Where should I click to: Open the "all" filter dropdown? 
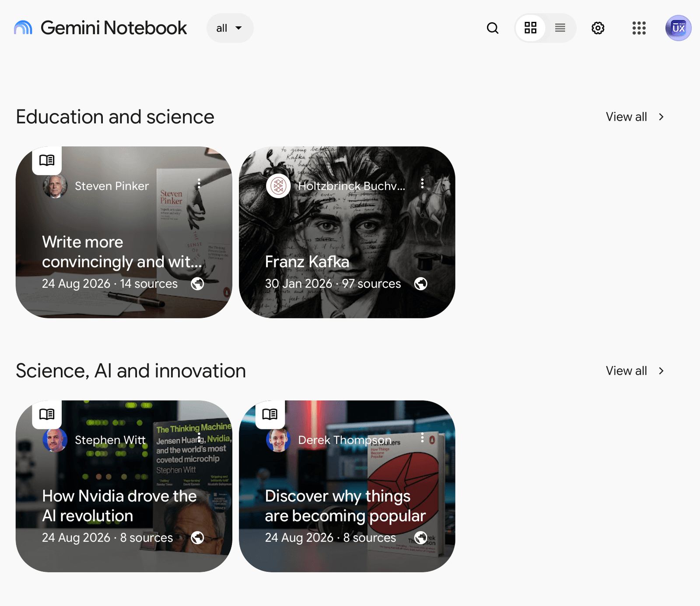230,28
